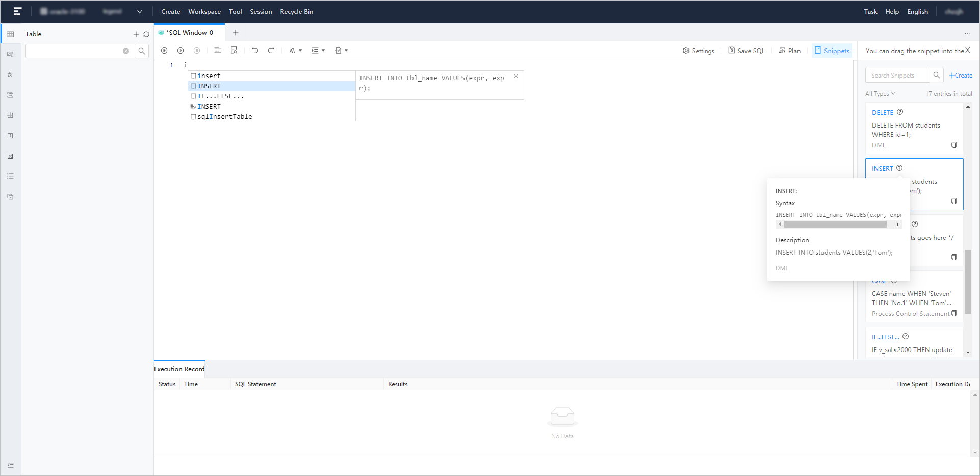The image size is (980, 476).
Task: Redo the last edit
Action: pyautogui.click(x=271, y=50)
